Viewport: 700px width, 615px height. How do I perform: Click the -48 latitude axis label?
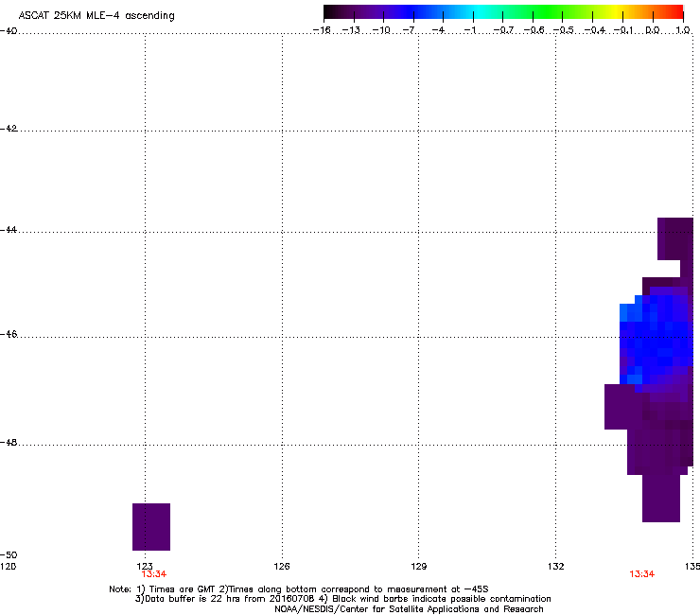(x=9, y=442)
